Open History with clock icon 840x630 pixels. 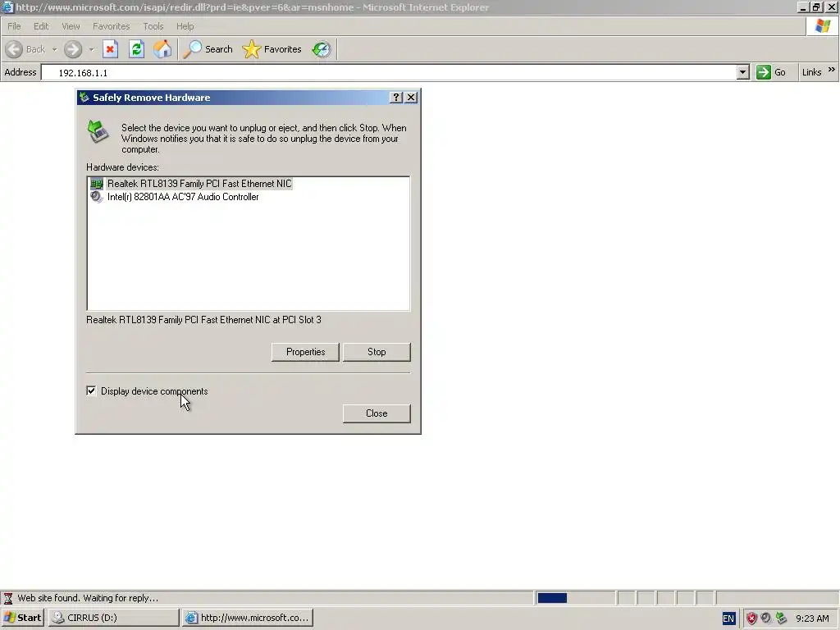click(x=322, y=49)
